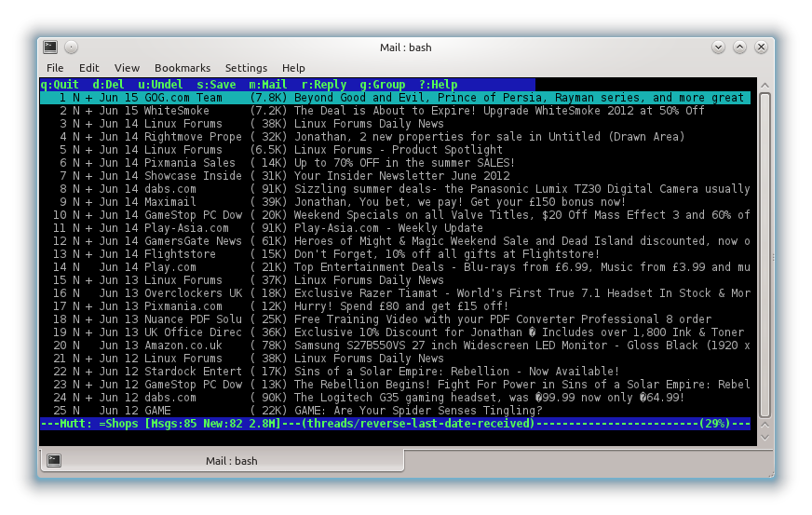Select message 2 from WhiteSmoke
This screenshot has width=812, height=515.
click(395, 110)
